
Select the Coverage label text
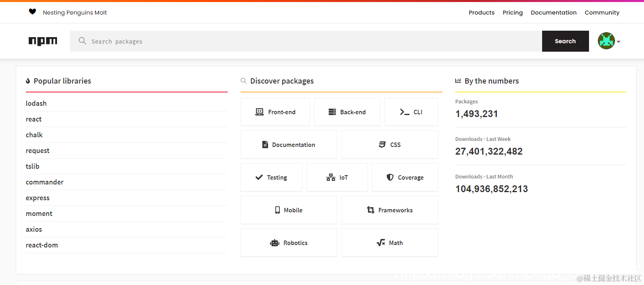click(x=411, y=178)
